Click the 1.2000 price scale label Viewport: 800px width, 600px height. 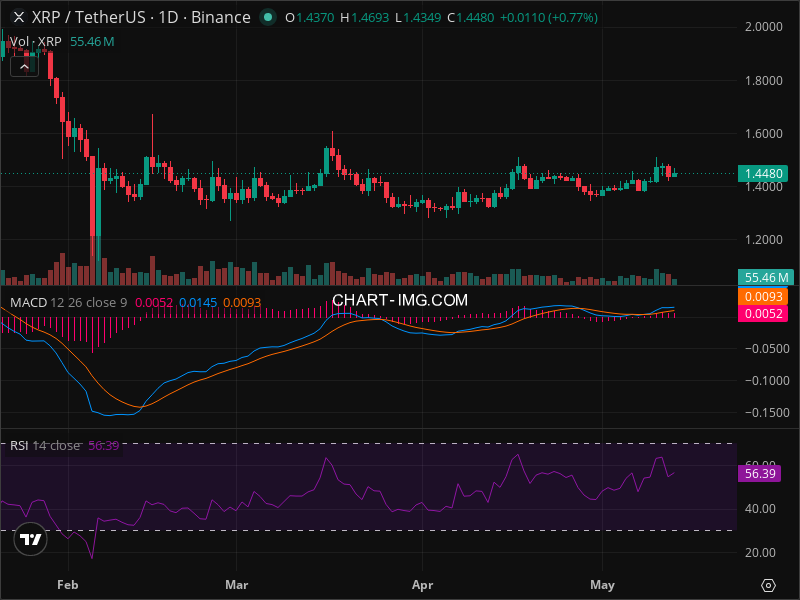[x=763, y=240]
